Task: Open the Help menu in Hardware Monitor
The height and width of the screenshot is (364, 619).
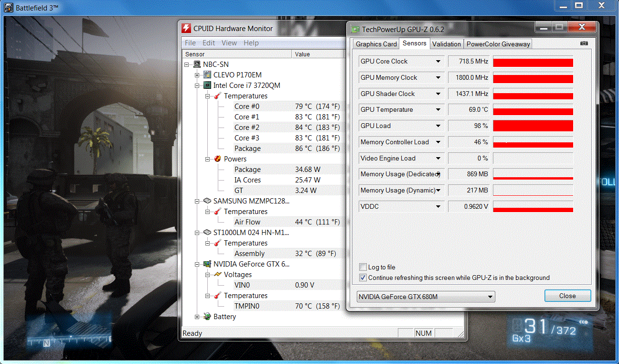Action: pos(251,43)
